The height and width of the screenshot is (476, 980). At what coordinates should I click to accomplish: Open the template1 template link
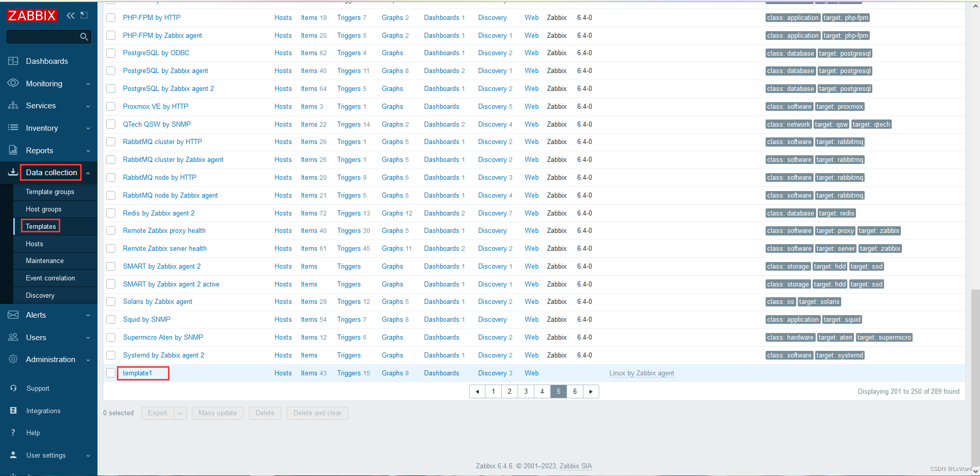(x=137, y=373)
